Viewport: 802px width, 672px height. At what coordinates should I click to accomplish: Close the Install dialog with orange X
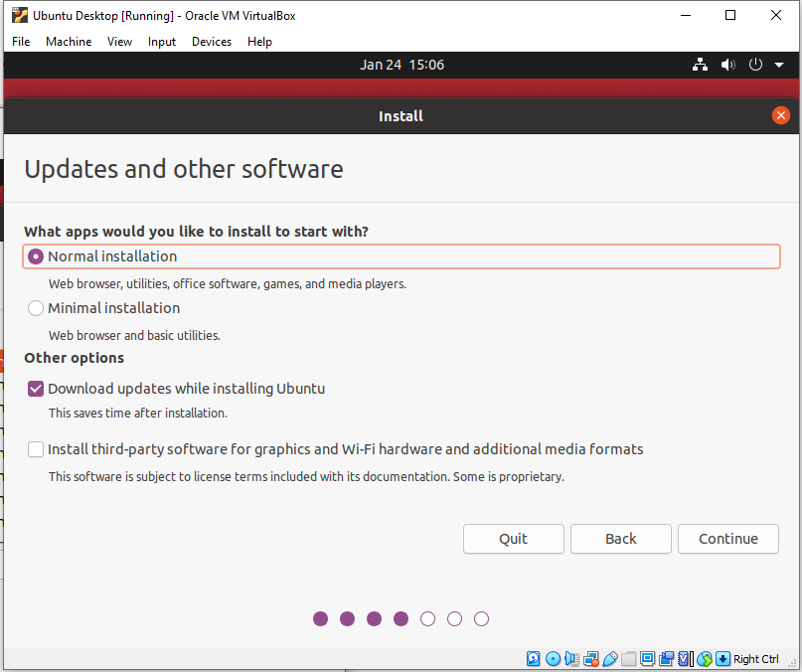pyautogui.click(x=780, y=115)
